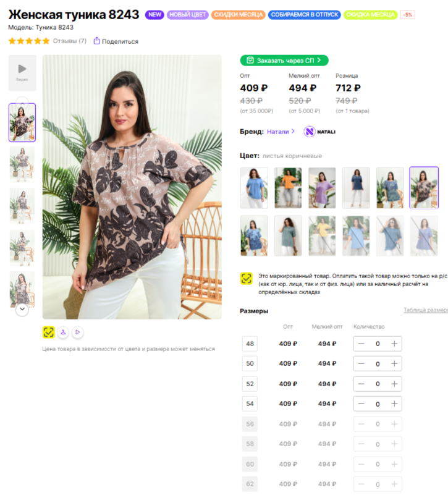The image size is (448, 495).
Task: Increase quantity for size 48
Action: click(x=394, y=344)
